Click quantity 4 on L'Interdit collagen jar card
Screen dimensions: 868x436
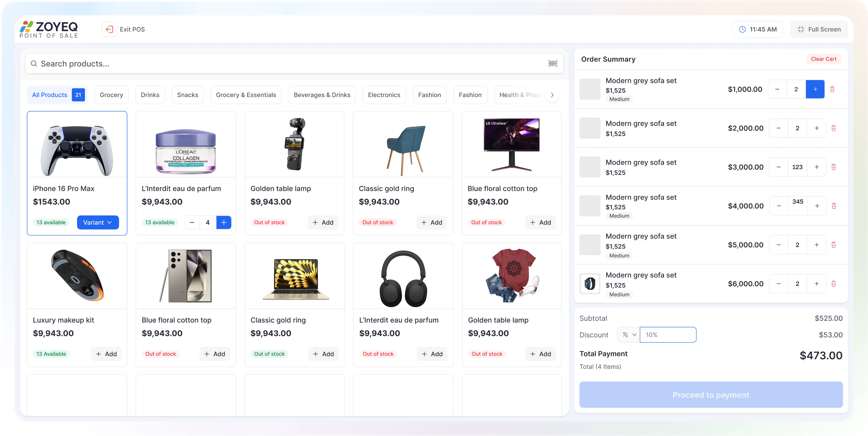click(x=208, y=222)
